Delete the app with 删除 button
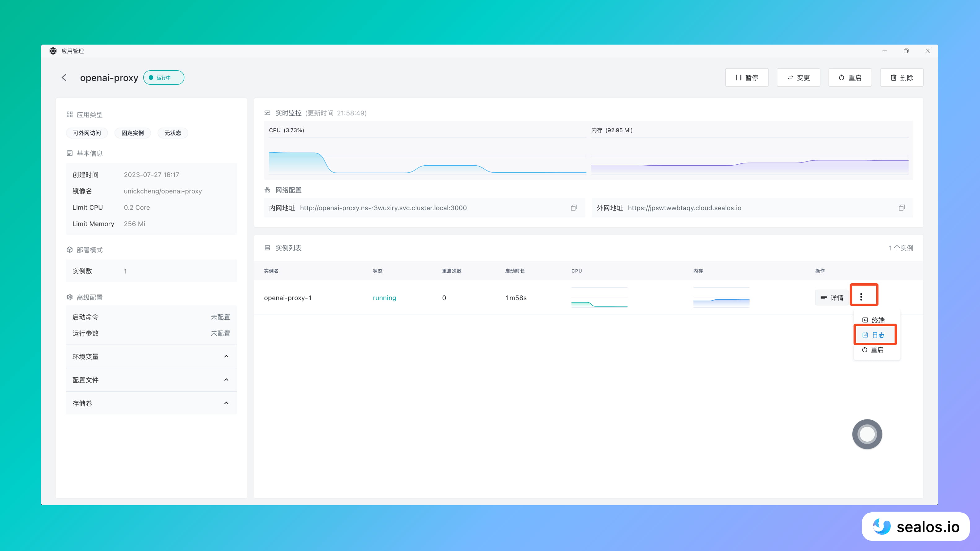 coord(902,78)
